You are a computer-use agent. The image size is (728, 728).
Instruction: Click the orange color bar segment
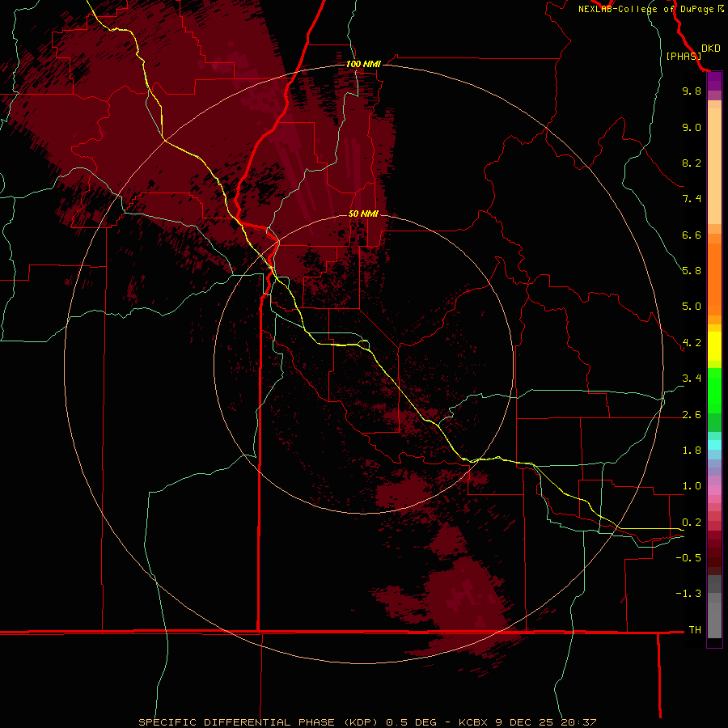[714, 280]
